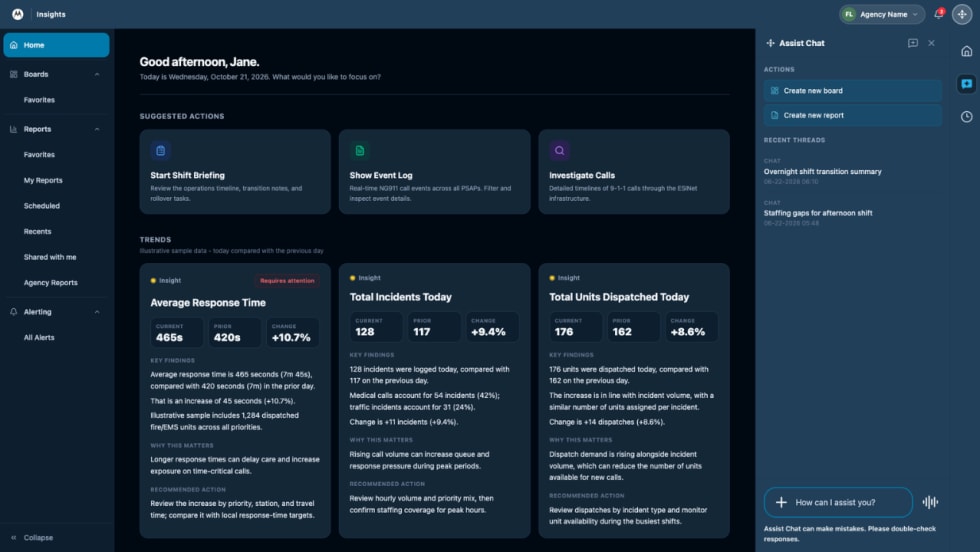Click the FL avatar badge

(x=849, y=14)
